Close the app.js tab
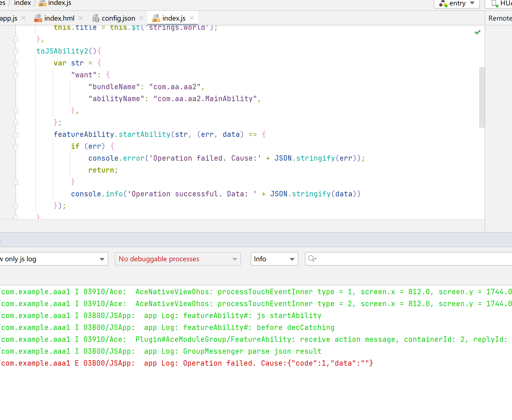 click(x=23, y=18)
